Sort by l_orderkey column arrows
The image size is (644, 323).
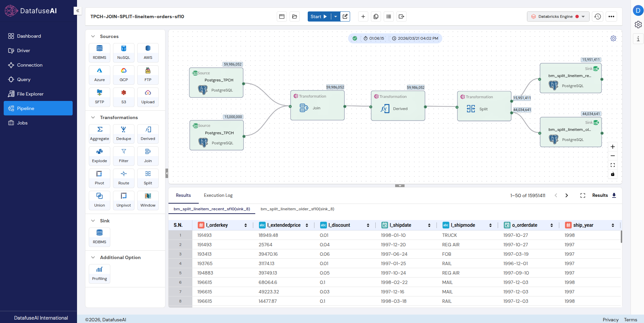pos(245,225)
